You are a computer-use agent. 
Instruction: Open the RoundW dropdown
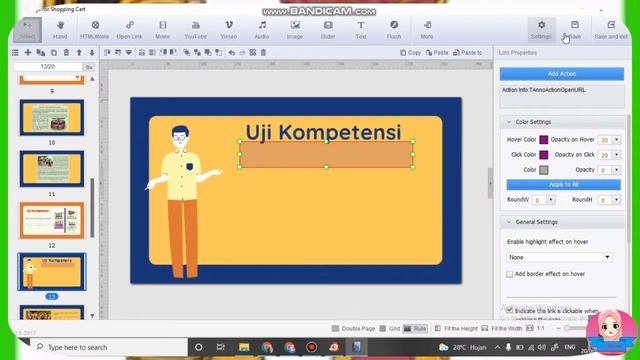point(551,200)
